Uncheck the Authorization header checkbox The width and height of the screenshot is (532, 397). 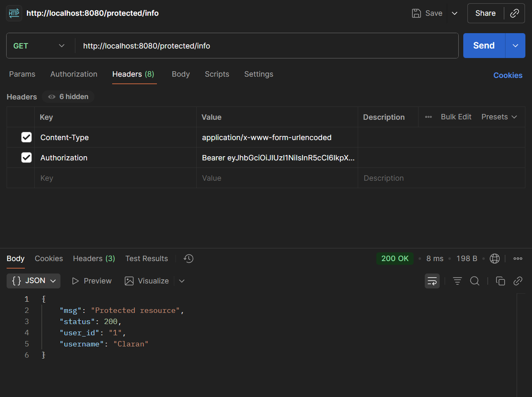[26, 157]
